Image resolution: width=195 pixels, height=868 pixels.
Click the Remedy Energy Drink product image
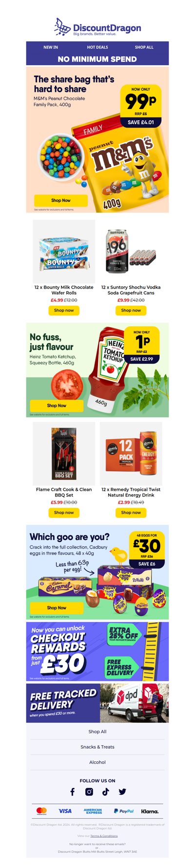tap(131, 454)
